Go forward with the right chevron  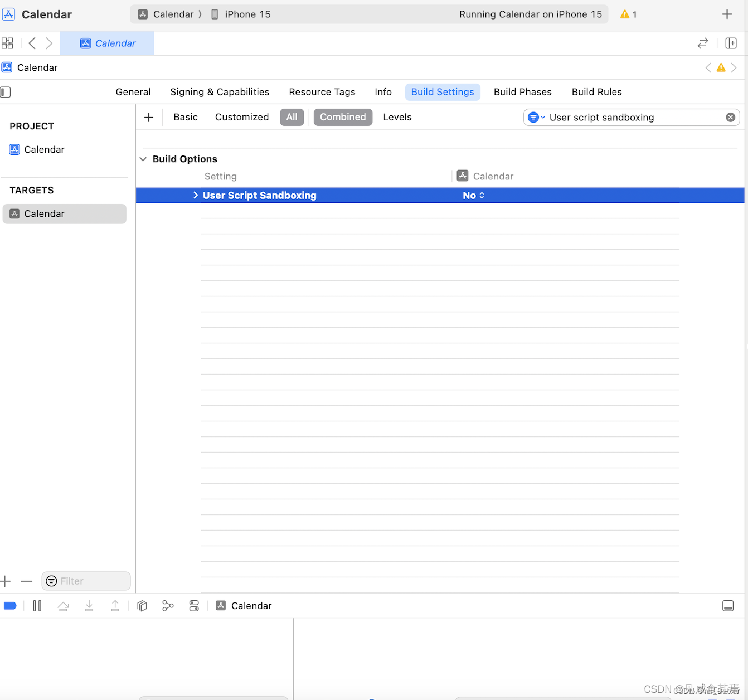(49, 43)
